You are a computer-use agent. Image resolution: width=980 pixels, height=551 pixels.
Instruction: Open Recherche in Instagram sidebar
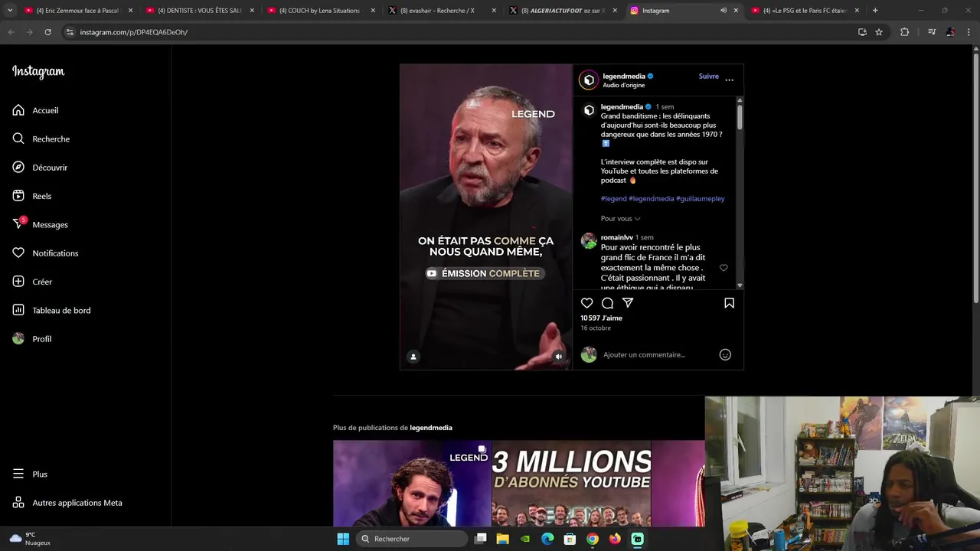(41, 139)
